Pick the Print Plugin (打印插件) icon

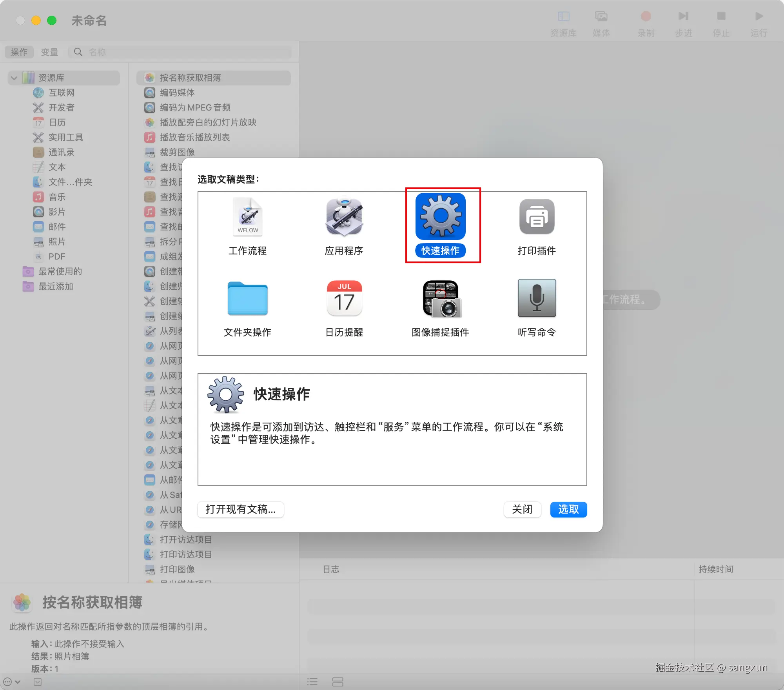pos(537,217)
